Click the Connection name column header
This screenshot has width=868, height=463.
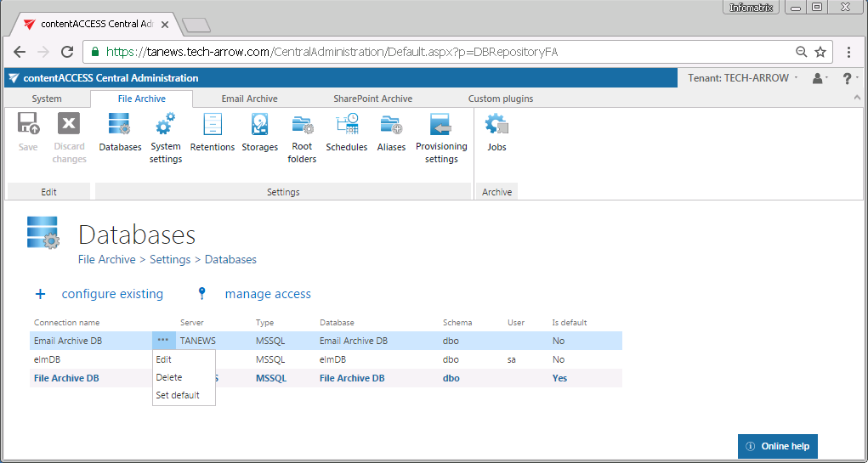pos(66,323)
